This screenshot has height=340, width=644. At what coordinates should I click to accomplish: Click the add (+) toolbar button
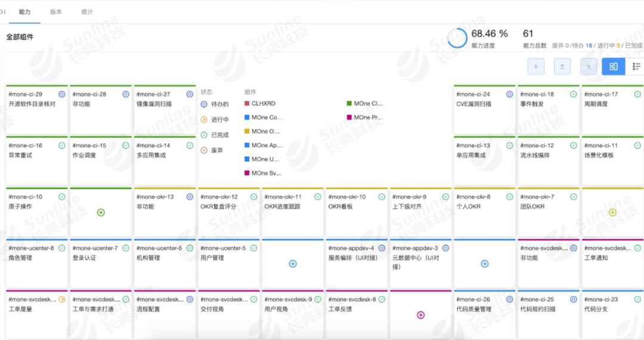[536, 67]
